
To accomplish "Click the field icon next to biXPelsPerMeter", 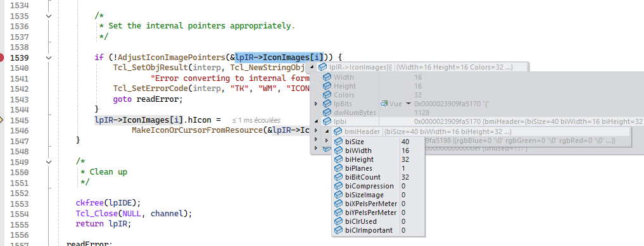I will tap(338, 204).
